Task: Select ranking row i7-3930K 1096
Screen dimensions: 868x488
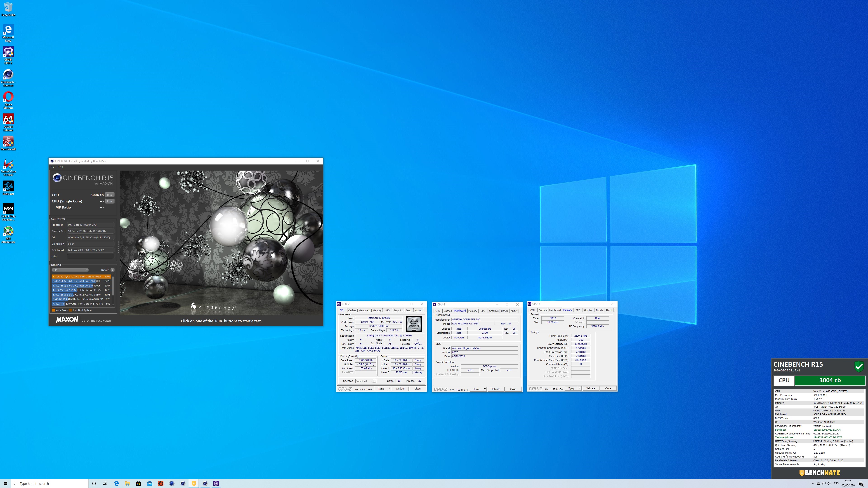Action: pos(81,295)
